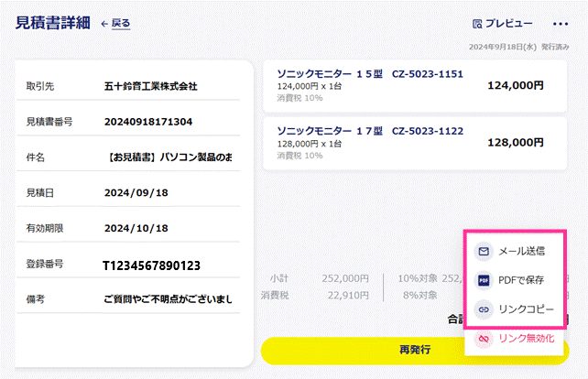Click 128,000円 x 1台 quantity line
Viewport: 588px width, 379px height.
pos(310,144)
